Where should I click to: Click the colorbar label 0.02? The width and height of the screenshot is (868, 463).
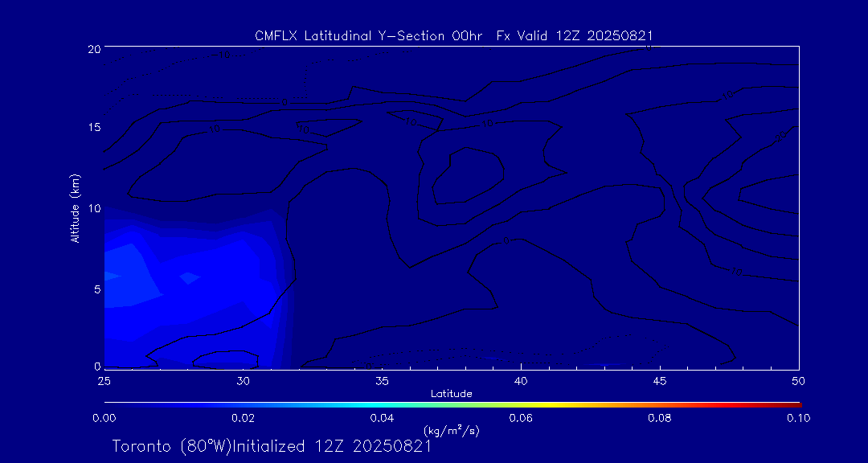point(244,418)
